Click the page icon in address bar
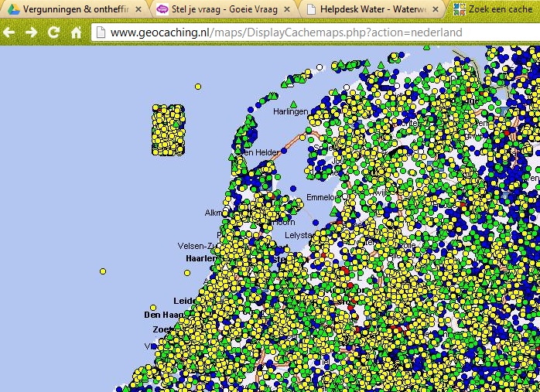 pyautogui.click(x=100, y=33)
